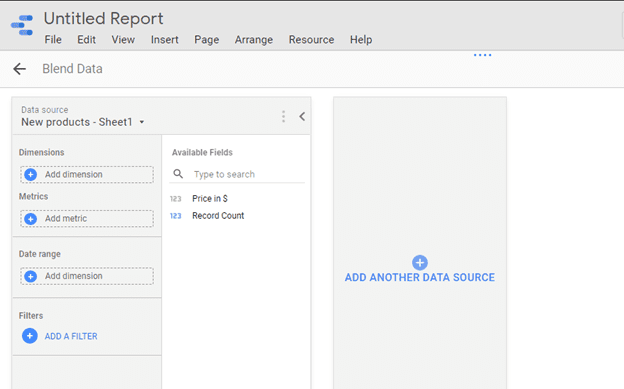Open the File menu

(x=53, y=40)
